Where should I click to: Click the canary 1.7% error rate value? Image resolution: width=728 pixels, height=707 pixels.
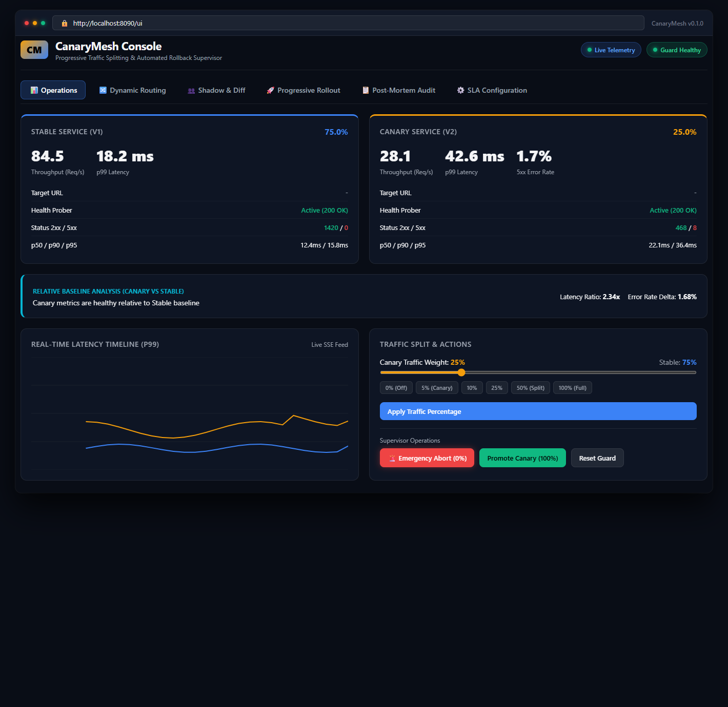[534, 156]
